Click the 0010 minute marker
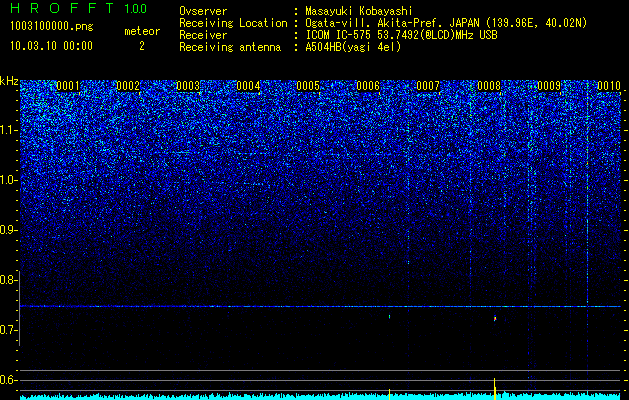The image size is (629, 400). click(x=609, y=86)
